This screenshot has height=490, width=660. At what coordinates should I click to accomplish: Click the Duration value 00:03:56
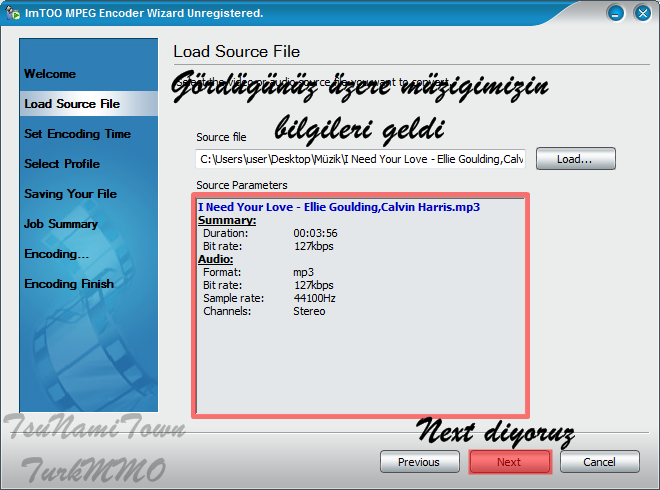tap(315, 233)
